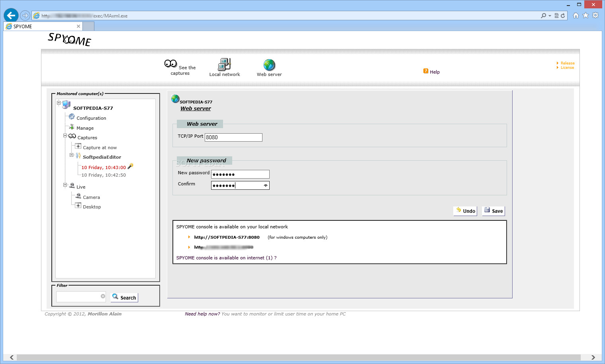Screen dimensions: 605x364
Task: Open browser Tools gear icon
Action: point(595,16)
